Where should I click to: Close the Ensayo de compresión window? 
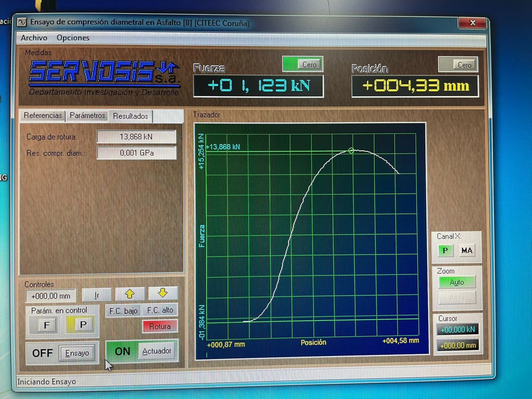(x=472, y=22)
